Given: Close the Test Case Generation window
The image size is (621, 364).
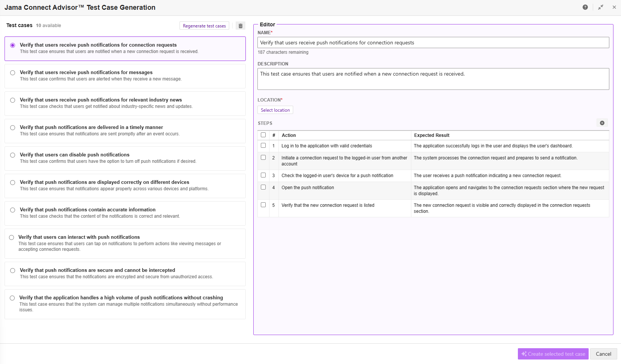Looking at the screenshot, I should pos(614,7).
